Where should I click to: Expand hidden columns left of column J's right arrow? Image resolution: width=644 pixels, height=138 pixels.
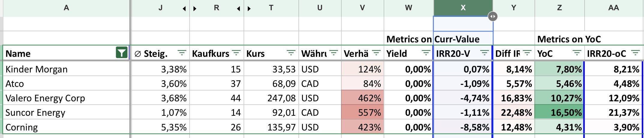(x=184, y=9)
